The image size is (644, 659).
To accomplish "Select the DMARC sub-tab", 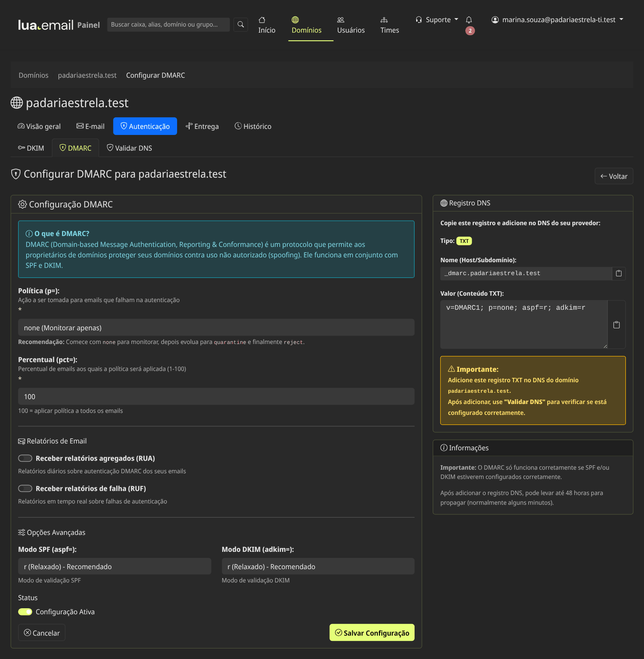I will pyautogui.click(x=75, y=148).
